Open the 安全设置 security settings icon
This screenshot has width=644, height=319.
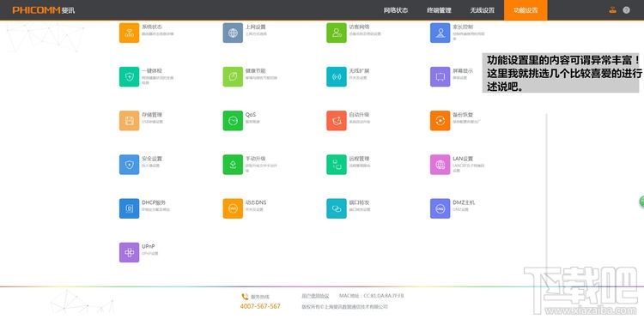click(130, 165)
